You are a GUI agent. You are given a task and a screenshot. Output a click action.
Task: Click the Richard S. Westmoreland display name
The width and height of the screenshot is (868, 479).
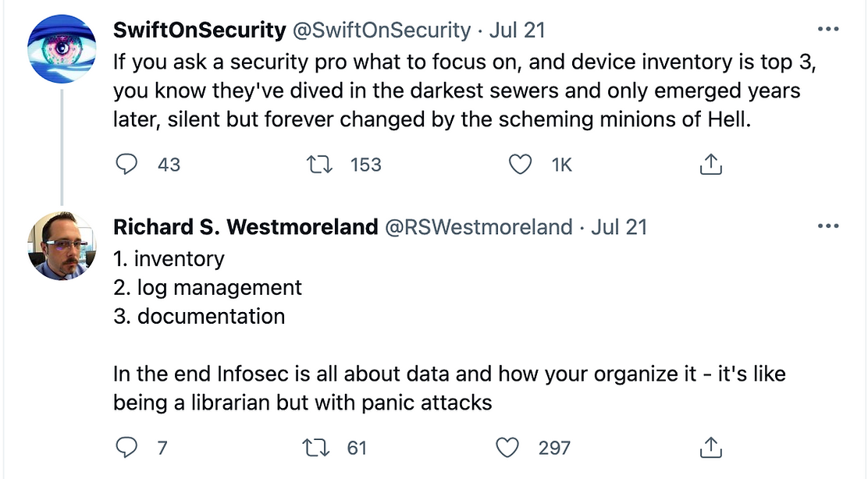(x=246, y=227)
